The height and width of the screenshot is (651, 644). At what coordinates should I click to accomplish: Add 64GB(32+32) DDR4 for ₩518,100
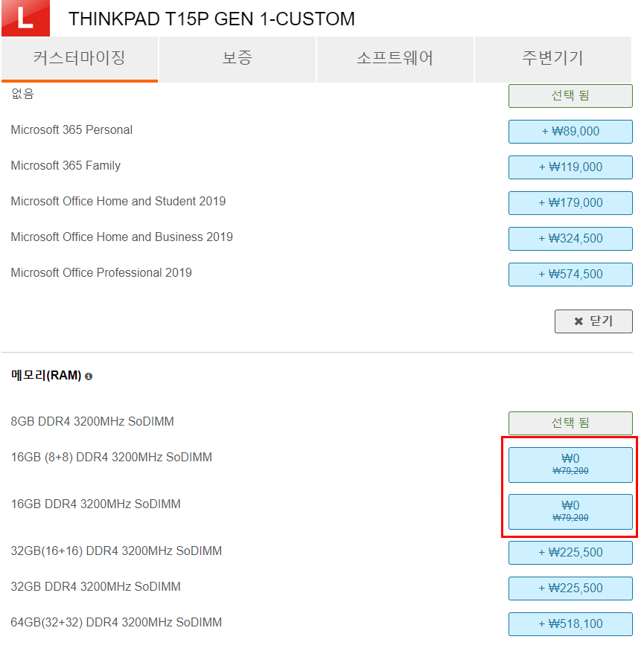570,624
